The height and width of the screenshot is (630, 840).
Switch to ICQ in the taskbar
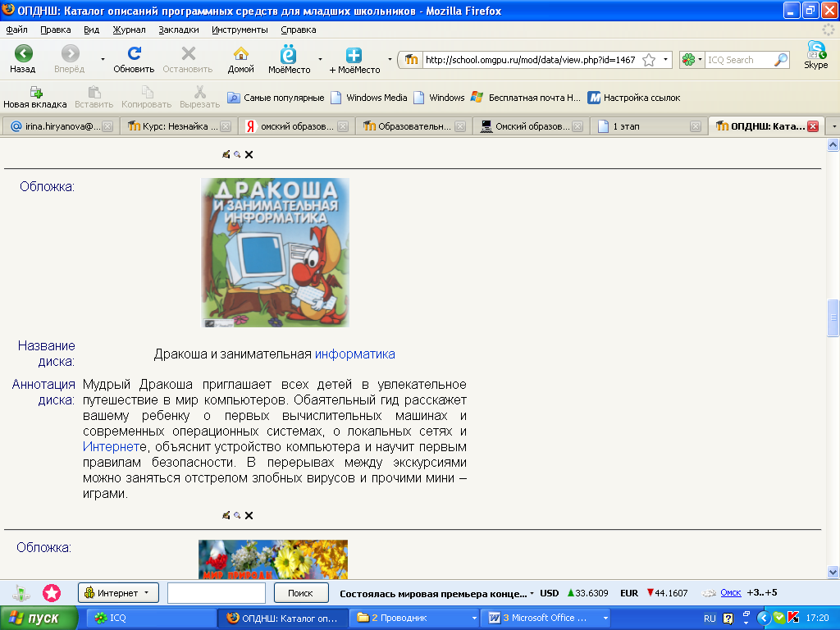(x=151, y=619)
